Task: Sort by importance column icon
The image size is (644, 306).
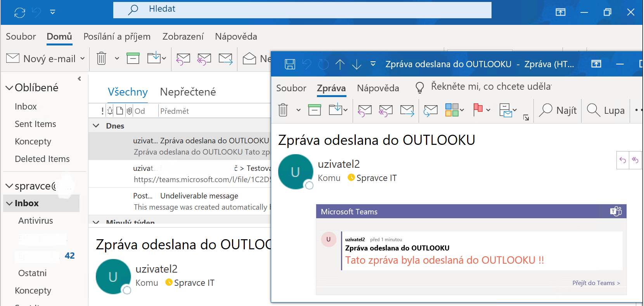Action: click(x=102, y=111)
